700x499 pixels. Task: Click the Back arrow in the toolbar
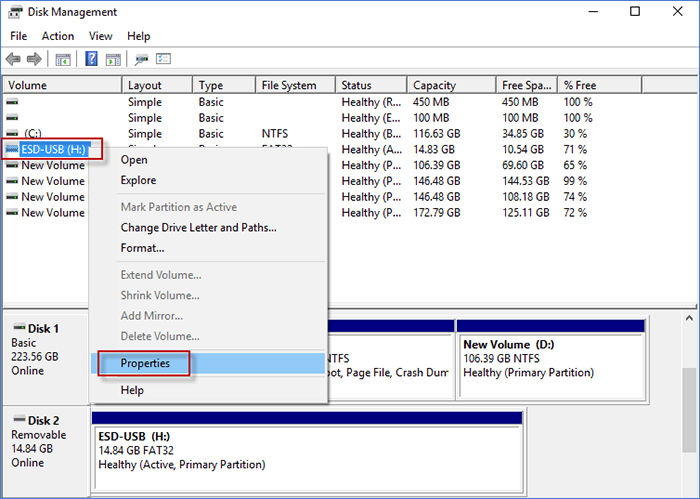[x=13, y=59]
